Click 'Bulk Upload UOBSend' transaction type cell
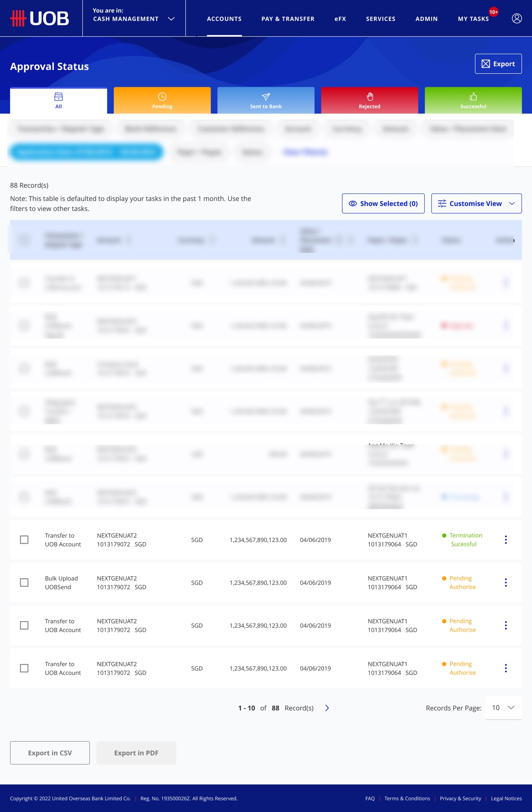Screen dimensions: 532x812 click(x=62, y=582)
